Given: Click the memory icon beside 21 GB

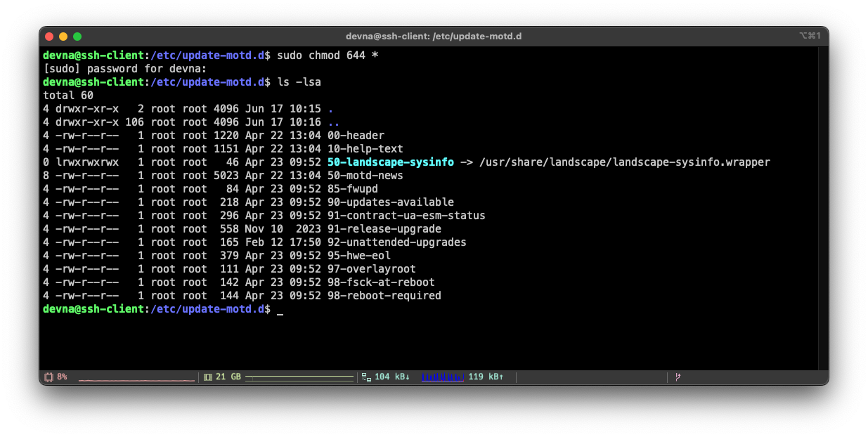Looking at the screenshot, I should (x=208, y=377).
